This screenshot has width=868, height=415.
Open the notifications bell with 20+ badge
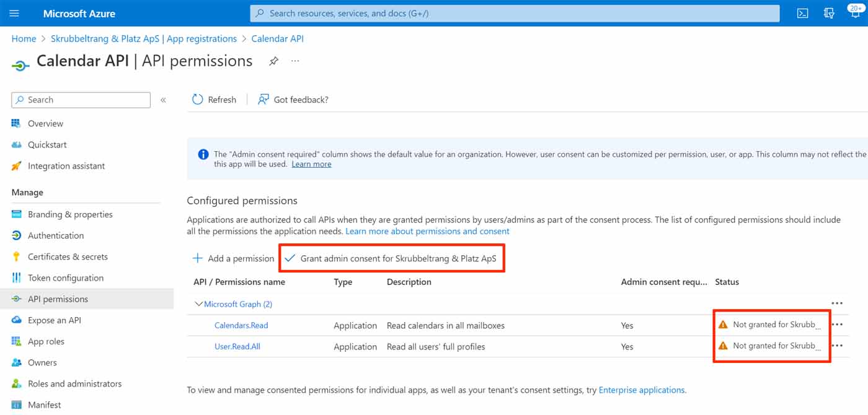point(855,12)
